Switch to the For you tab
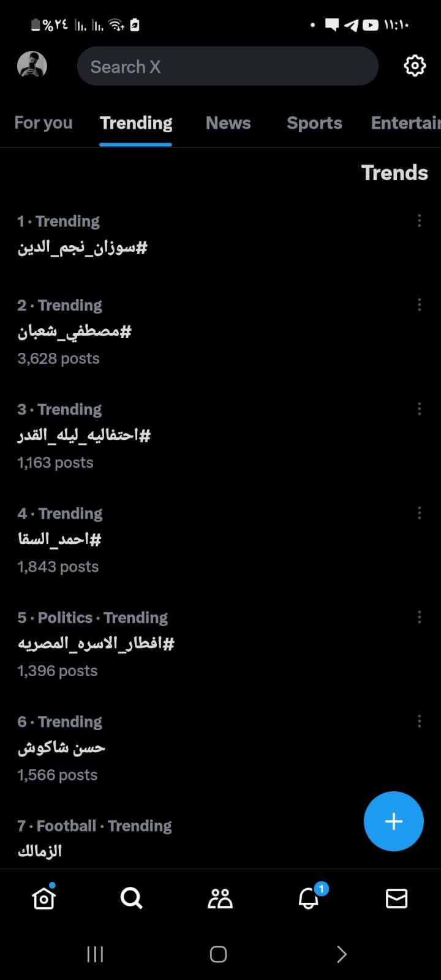The width and height of the screenshot is (441, 980). click(43, 123)
